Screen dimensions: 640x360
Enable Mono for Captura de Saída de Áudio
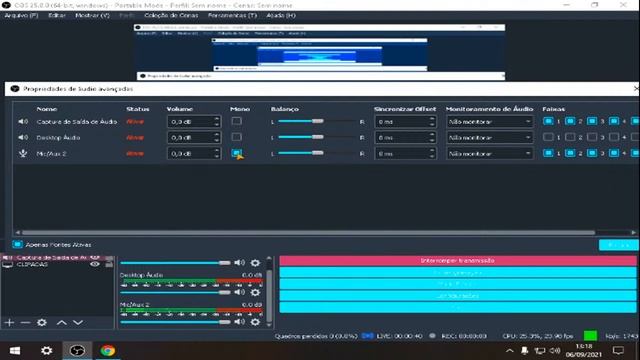tap(236, 121)
